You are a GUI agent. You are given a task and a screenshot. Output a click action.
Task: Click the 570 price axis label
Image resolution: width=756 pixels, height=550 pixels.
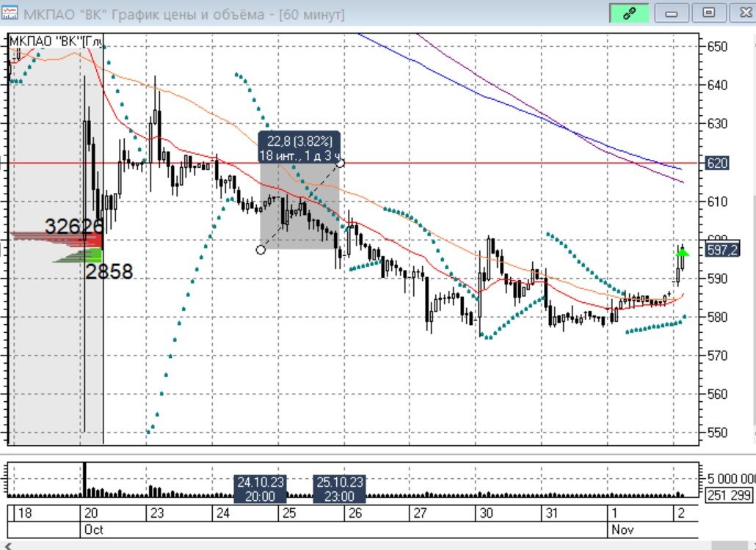tap(717, 356)
